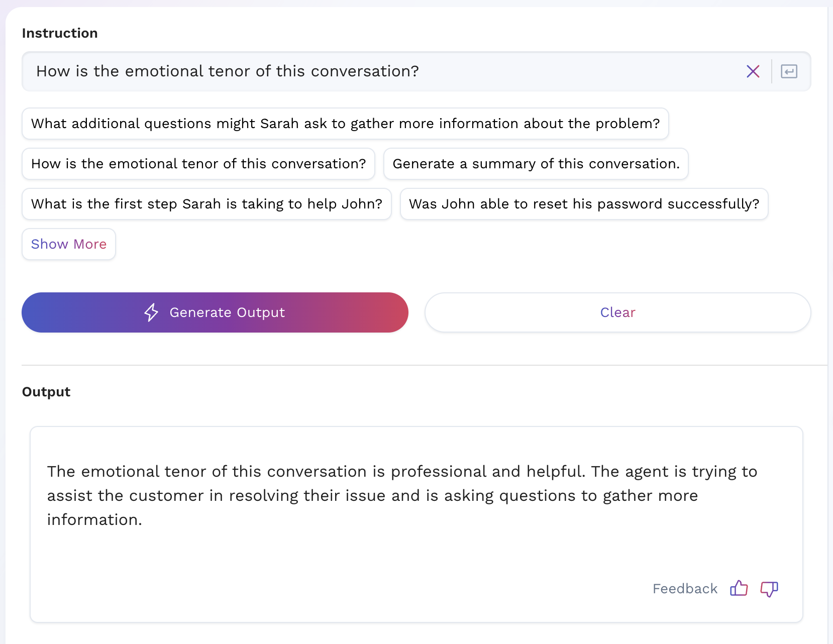
Task: Select the chip about the first step Sarah is taking
Action: tap(206, 204)
